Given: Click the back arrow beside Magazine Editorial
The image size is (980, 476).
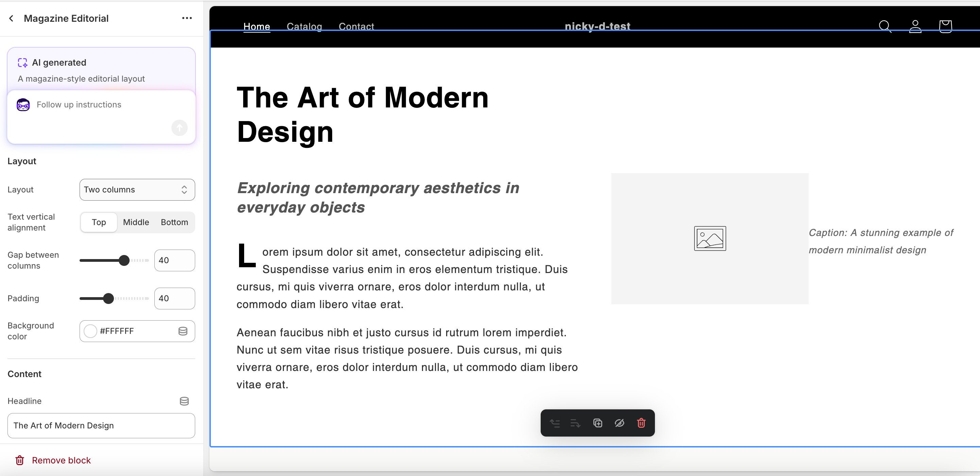Looking at the screenshot, I should (12, 18).
